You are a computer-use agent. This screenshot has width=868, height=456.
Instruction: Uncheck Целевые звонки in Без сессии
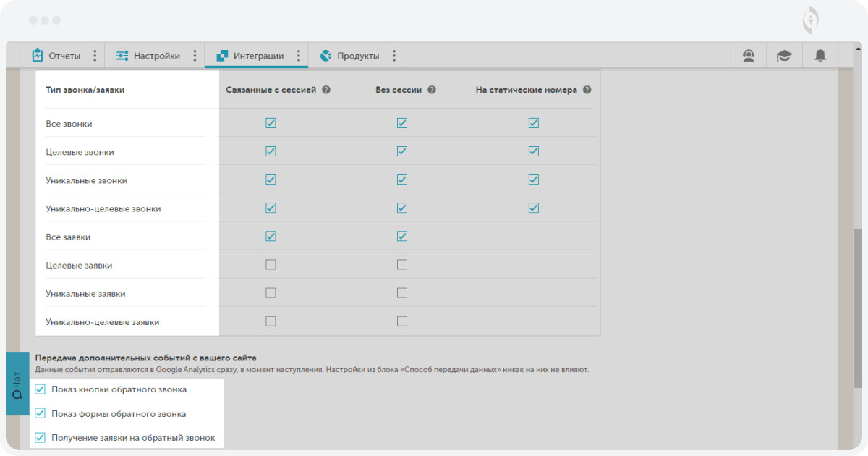coord(402,151)
